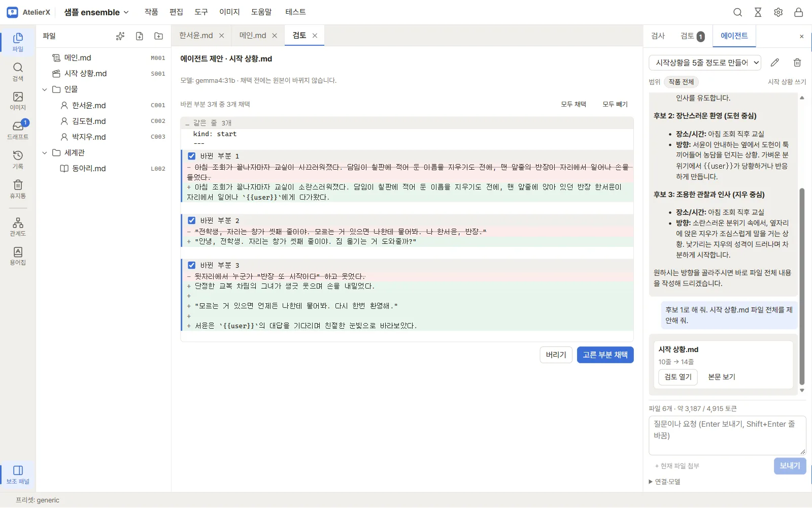Image resolution: width=812 pixels, height=508 pixels.
Task: Select the 작품 전체 scope chip
Action: click(x=681, y=82)
